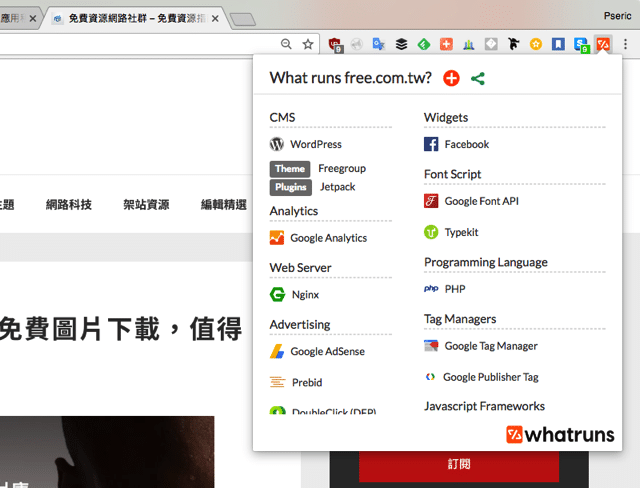Open the Google Tag Manager entry
The image size is (640, 488).
click(x=490, y=346)
